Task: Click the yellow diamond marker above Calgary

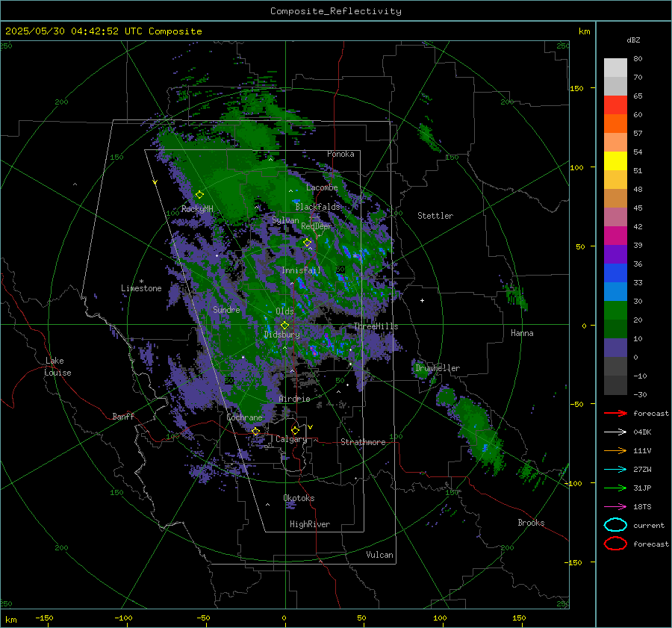Action: (x=295, y=430)
